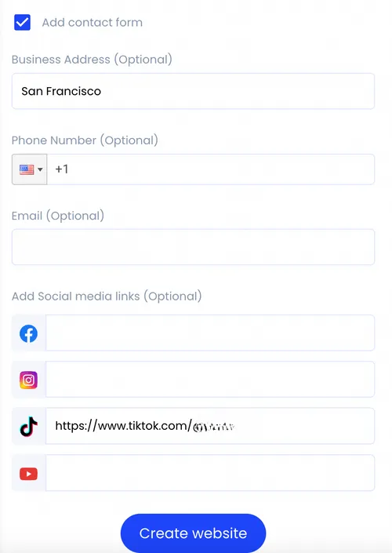Click the Email (Optional) label
Image resolution: width=392 pixels, height=553 pixels.
point(58,216)
